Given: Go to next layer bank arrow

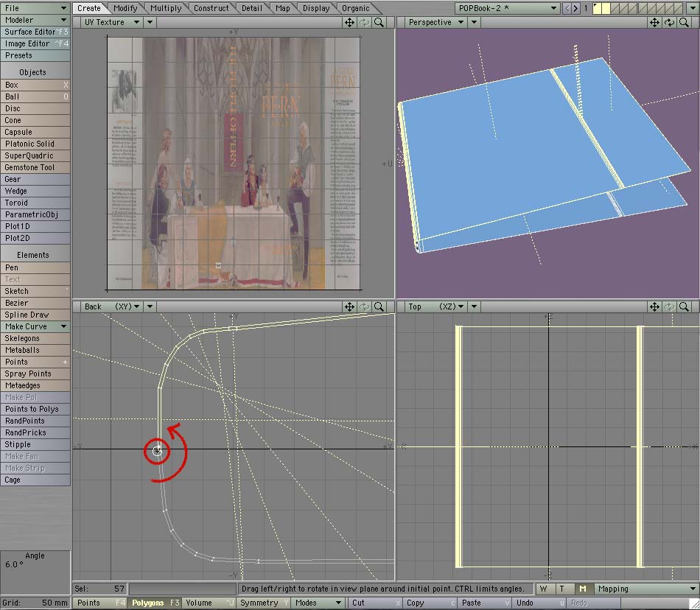Looking at the screenshot, I should (576, 8).
